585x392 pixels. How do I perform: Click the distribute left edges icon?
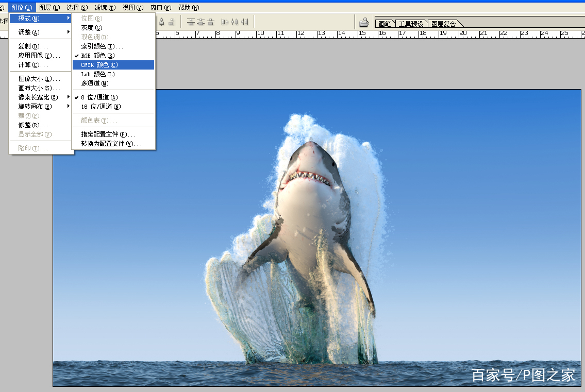point(225,22)
